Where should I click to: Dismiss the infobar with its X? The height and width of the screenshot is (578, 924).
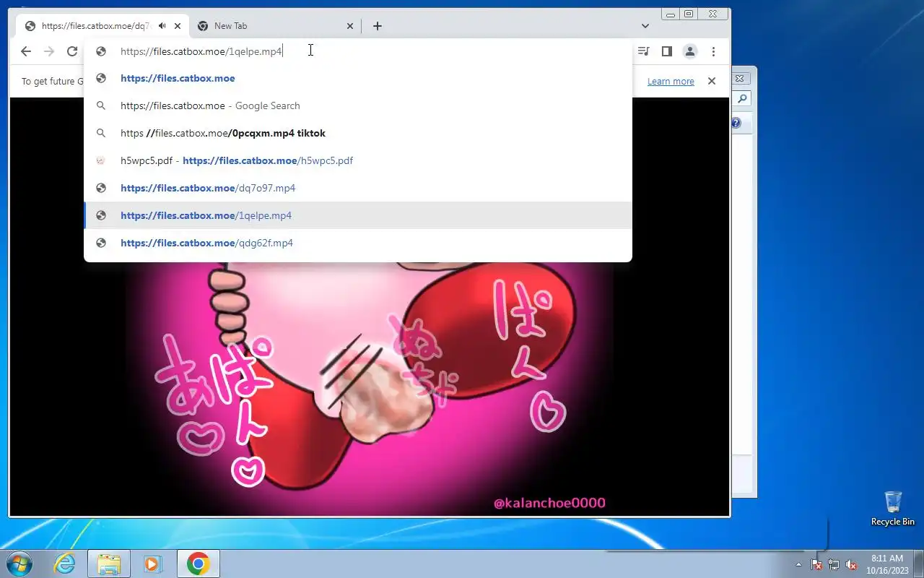(712, 81)
